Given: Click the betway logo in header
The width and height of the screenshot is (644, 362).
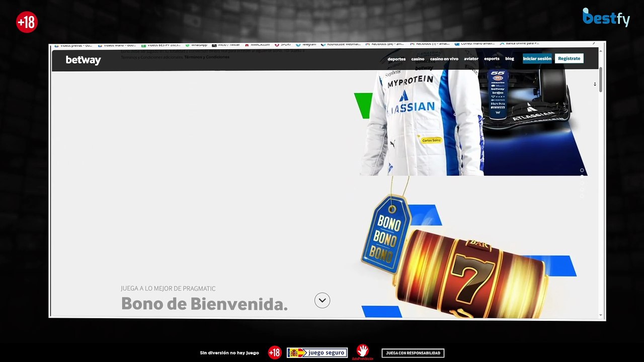Looking at the screenshot, I should [83, 60].
